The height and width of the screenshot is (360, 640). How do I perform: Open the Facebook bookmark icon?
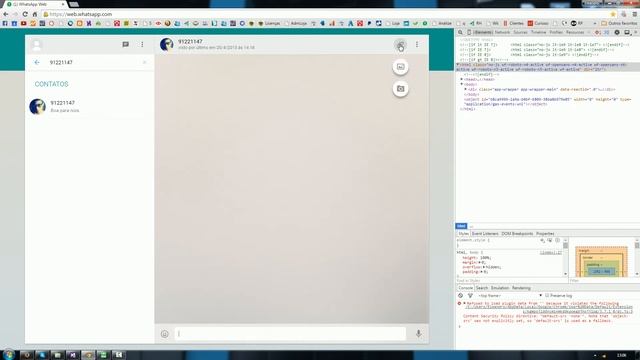point(5,23)
